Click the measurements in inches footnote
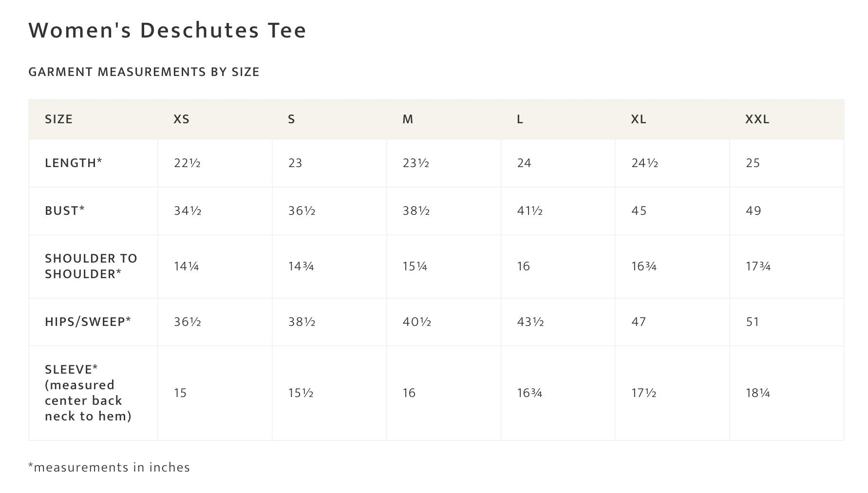The image size is (868, 493). point(109,468)
